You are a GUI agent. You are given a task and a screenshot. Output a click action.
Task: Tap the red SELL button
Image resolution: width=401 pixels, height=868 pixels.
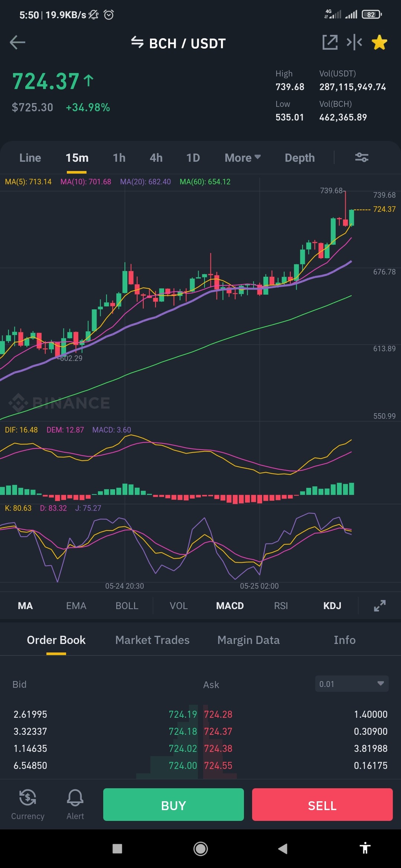pos(322,804)
